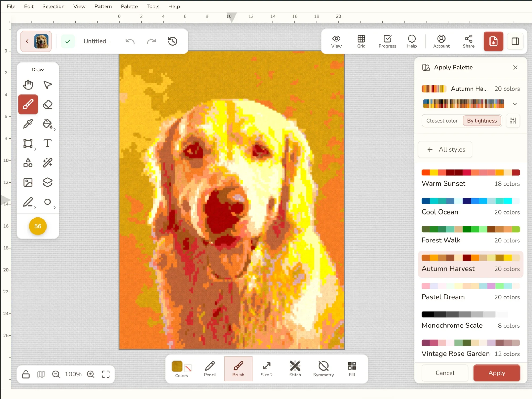Click the current Colors swatch
The height and width of the screenshot is (399, 532).
tap(177, 366)
